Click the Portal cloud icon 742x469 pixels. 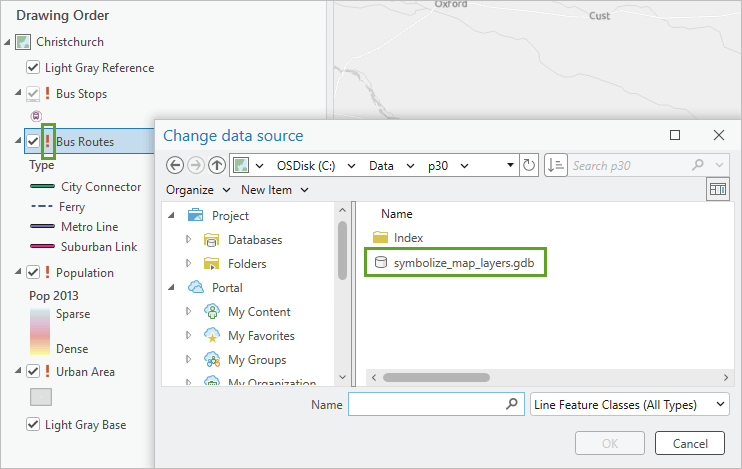195,287
